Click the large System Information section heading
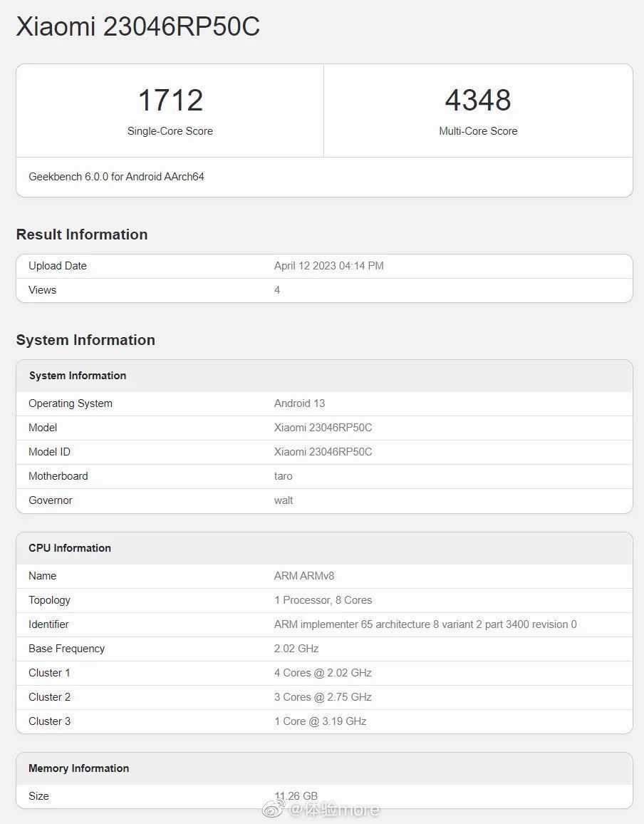 click(85, 340)
